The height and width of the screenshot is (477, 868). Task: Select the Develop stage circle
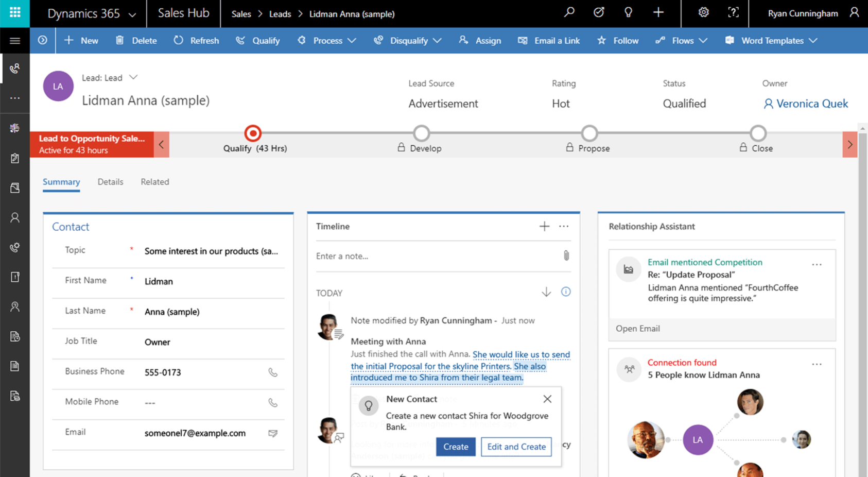coord(422,133)
